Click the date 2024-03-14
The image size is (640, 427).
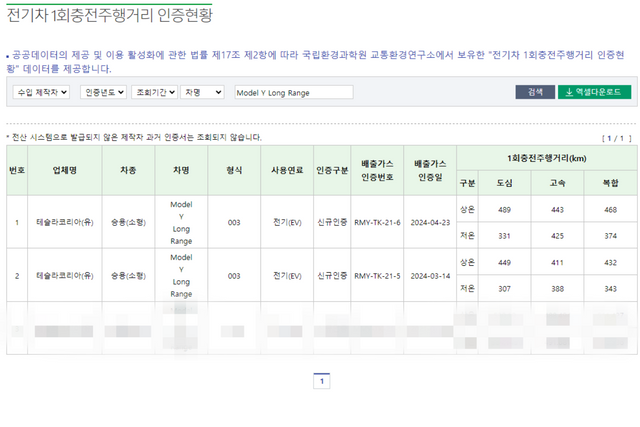[x=430, y=276]
